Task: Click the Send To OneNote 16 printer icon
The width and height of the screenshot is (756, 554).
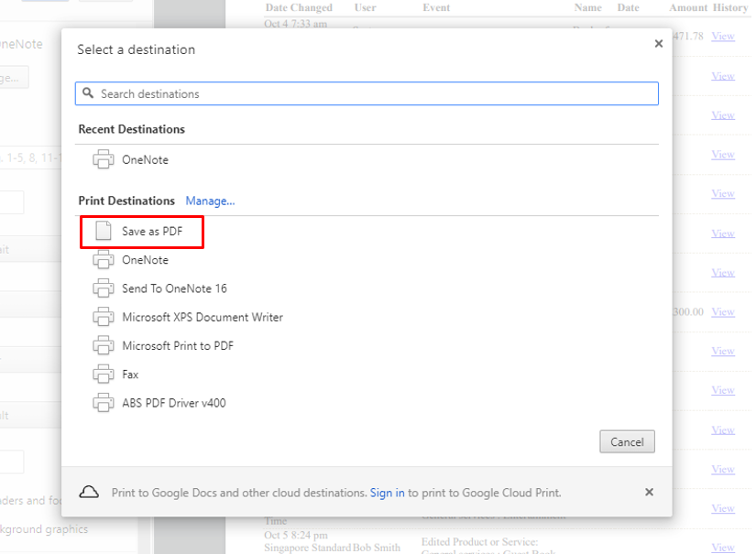Action: click(103, 289)
